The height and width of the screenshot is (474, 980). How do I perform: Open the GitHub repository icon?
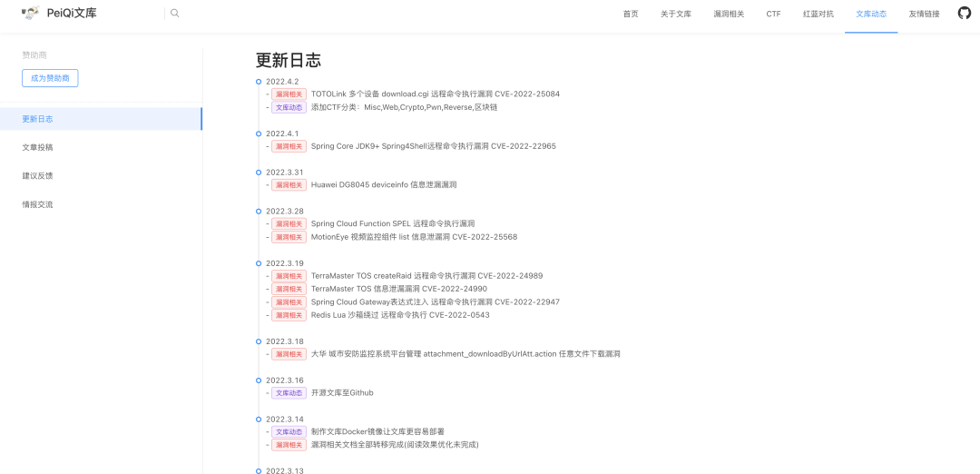pyautogui.click(x=965, y=13)
